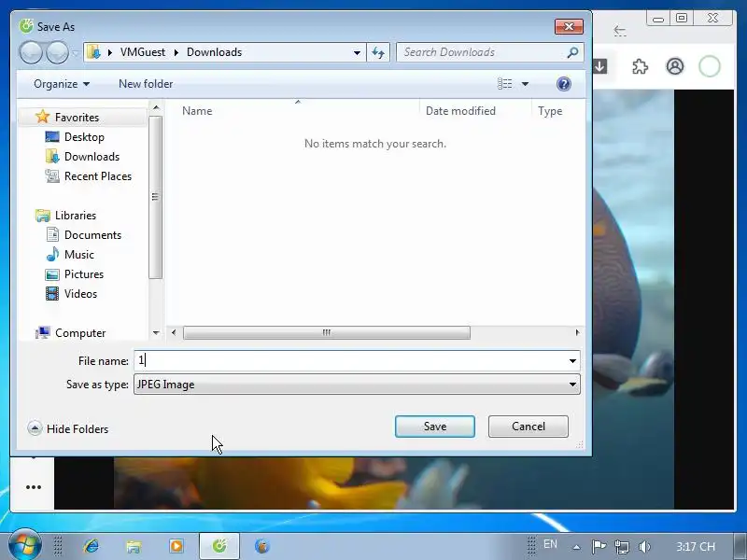Screen dimensions: 747x560
Task: Expand the address bar previous locations dropdown
Action: pos(357,52)
